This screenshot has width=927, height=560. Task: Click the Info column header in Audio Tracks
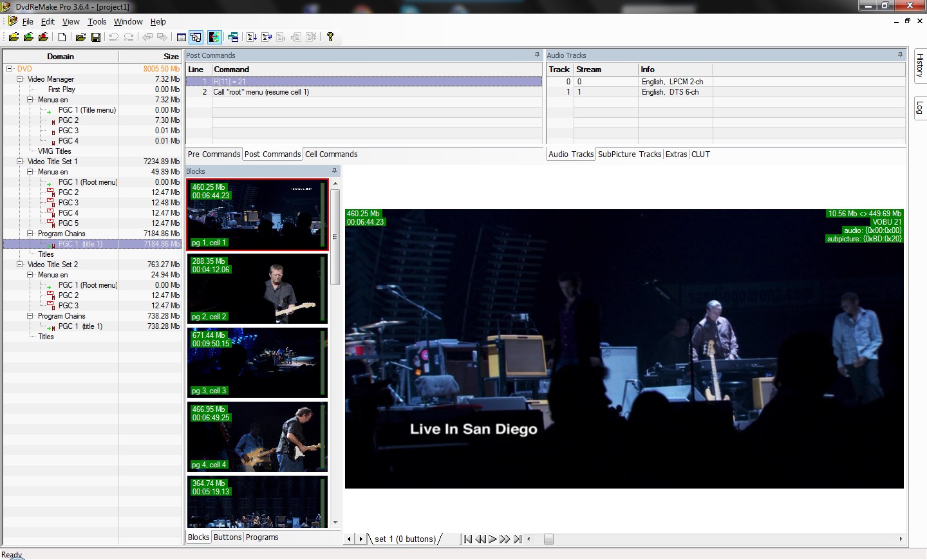point(675,70)
